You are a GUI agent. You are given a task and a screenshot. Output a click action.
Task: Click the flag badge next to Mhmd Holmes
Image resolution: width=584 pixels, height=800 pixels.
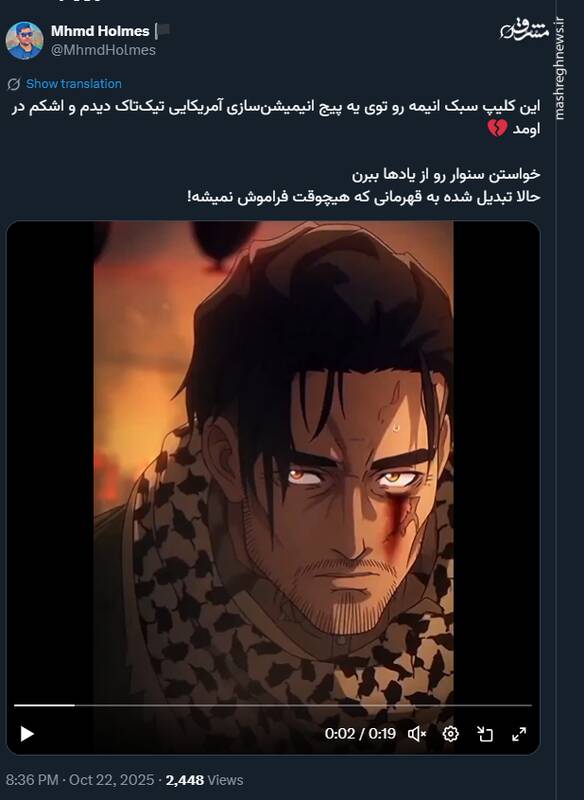[x=164, y=31]
